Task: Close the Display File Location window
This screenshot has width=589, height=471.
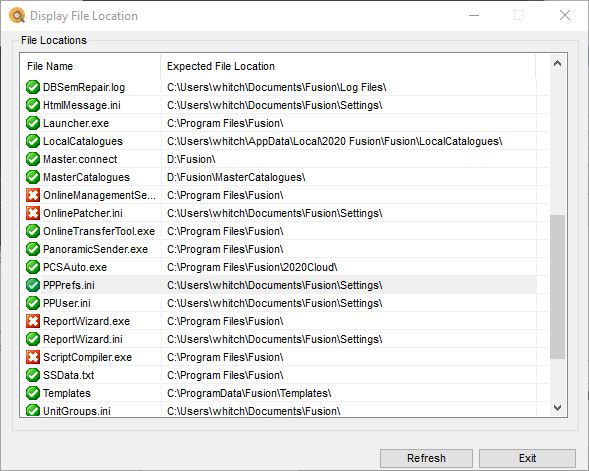Action: pyautogui.click(x=565, y=15)
